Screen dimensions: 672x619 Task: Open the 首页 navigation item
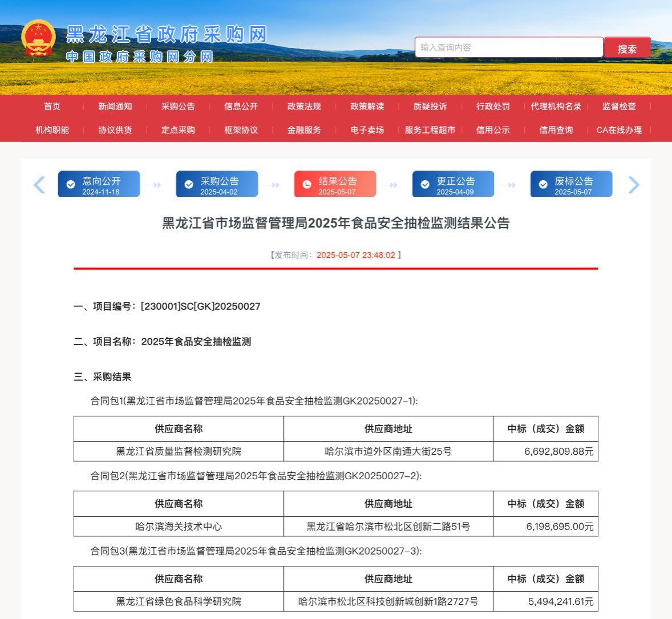[52, 107]
